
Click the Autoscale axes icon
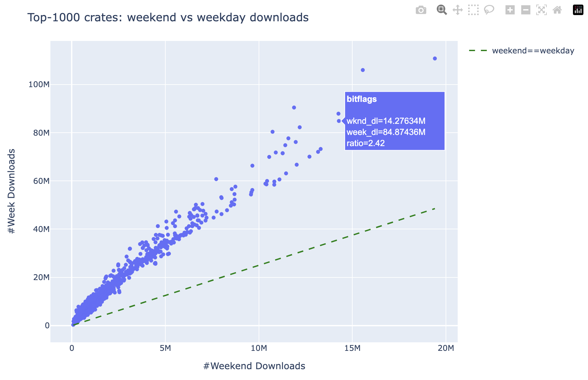tap(541, 10)
